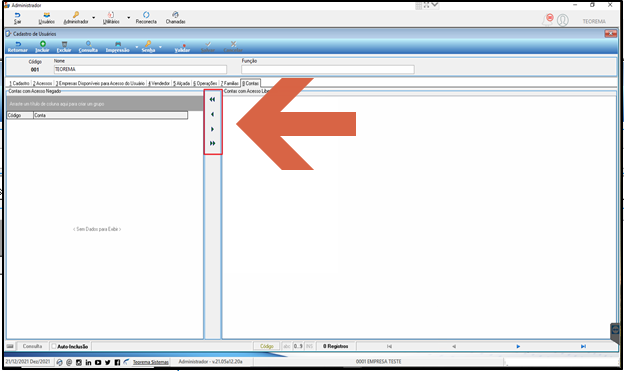Open the Teorema Sistemas link
The height and width of the screenshot is (371, 624).
[151, 362]
